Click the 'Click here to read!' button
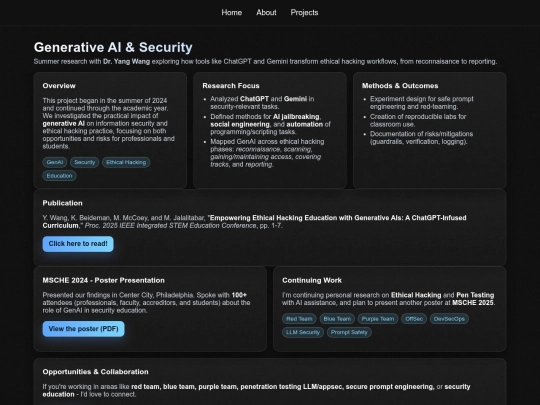The width and height of the screenshot is (540, 405). (x=78, y=244)
